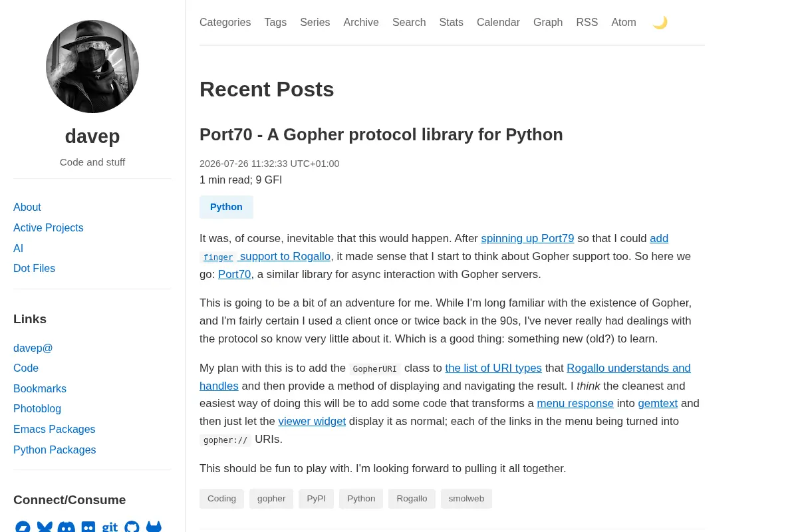Select the smolweb tag
Screen dimensions: 798x532
tap(466, 499)
